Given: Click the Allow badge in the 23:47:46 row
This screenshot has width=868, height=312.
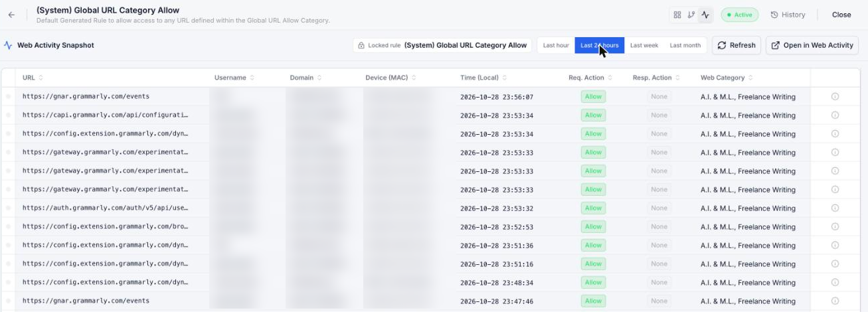Looking at the screenshot, I should (593, 301).
